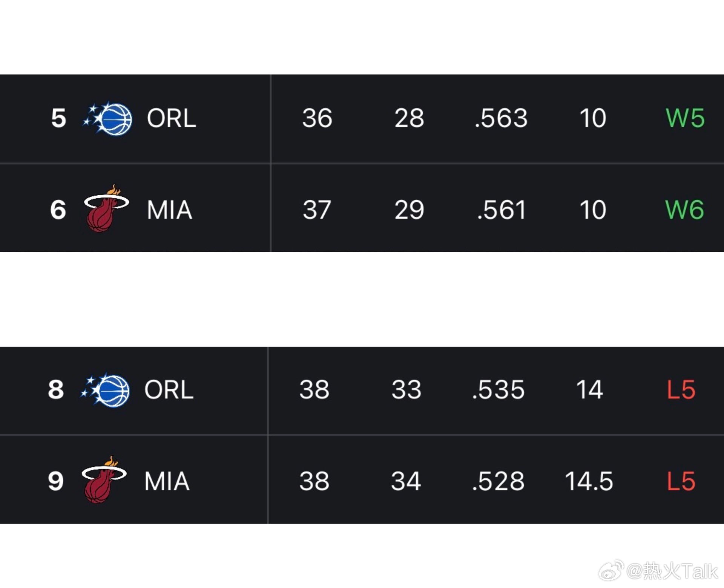Click rank number 5 in the standings
The height and width of the screenshot is (588, 724).
tap(58, 118)
